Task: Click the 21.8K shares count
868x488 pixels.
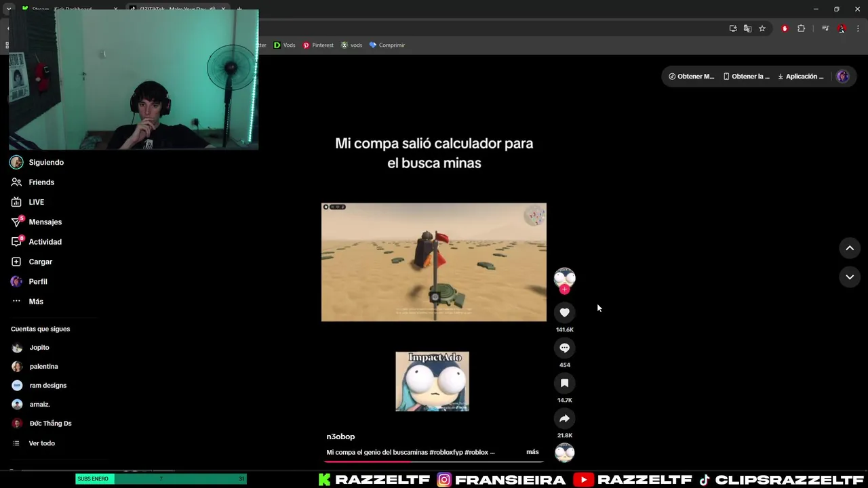Action: 564,436
